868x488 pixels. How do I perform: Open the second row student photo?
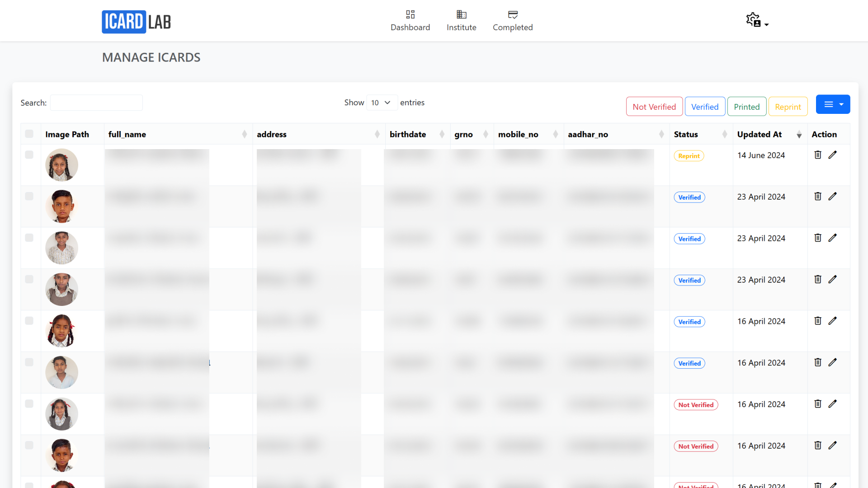61,206
